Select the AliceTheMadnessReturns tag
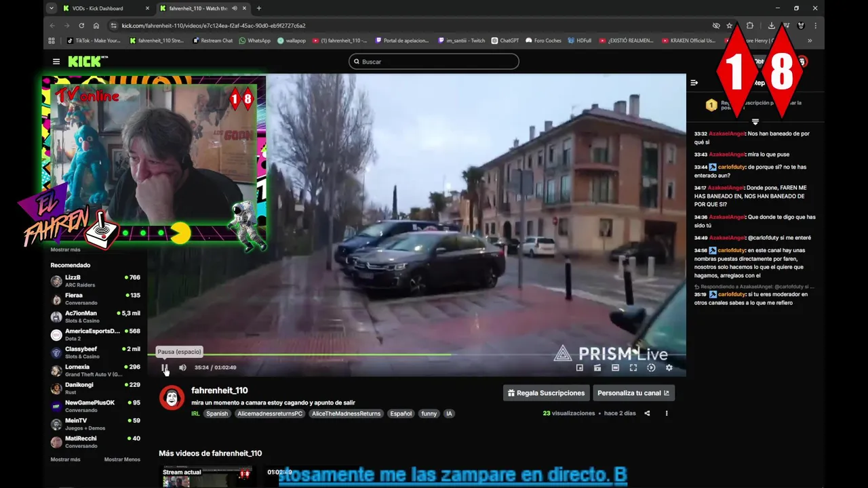The height and width of the screenshot is (488, 868). (346, 413)
